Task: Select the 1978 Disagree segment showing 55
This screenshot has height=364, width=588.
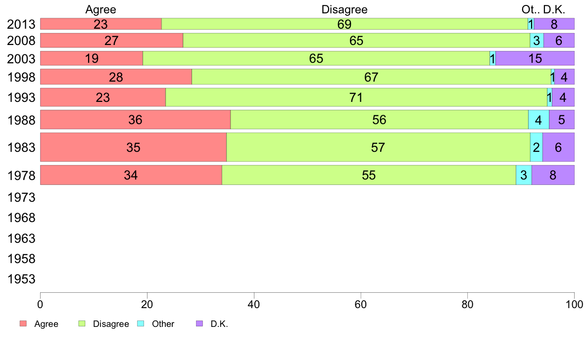Action: [369, 175]
